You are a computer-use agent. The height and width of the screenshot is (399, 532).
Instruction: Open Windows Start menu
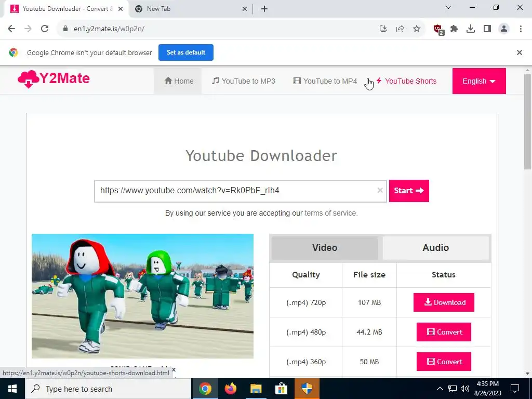coord(12,389)
